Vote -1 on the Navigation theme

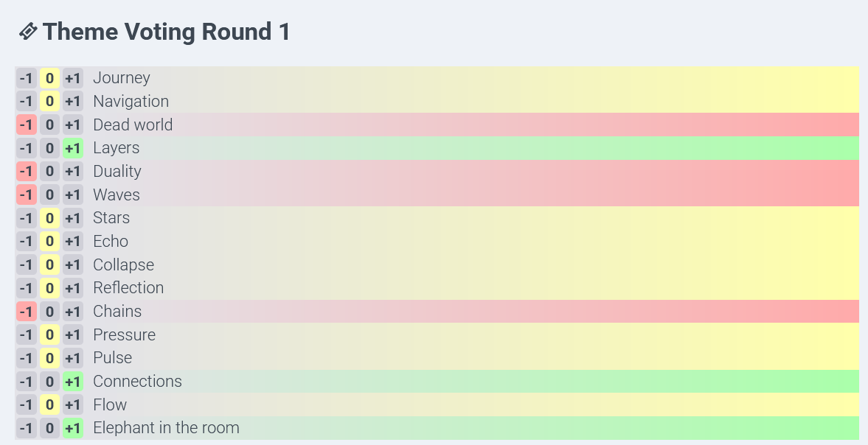coord(26,102)
